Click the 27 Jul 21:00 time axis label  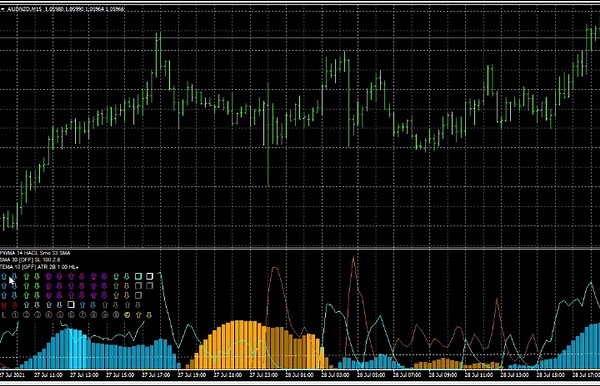228,375
